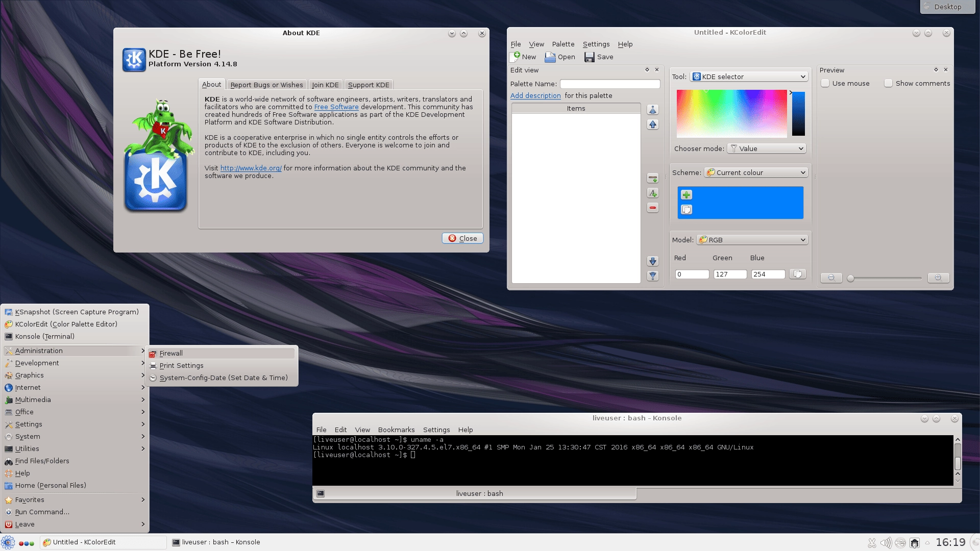Click the zoom slider handle in the Preview panel

pyautogui.click(x=850, y=278)
